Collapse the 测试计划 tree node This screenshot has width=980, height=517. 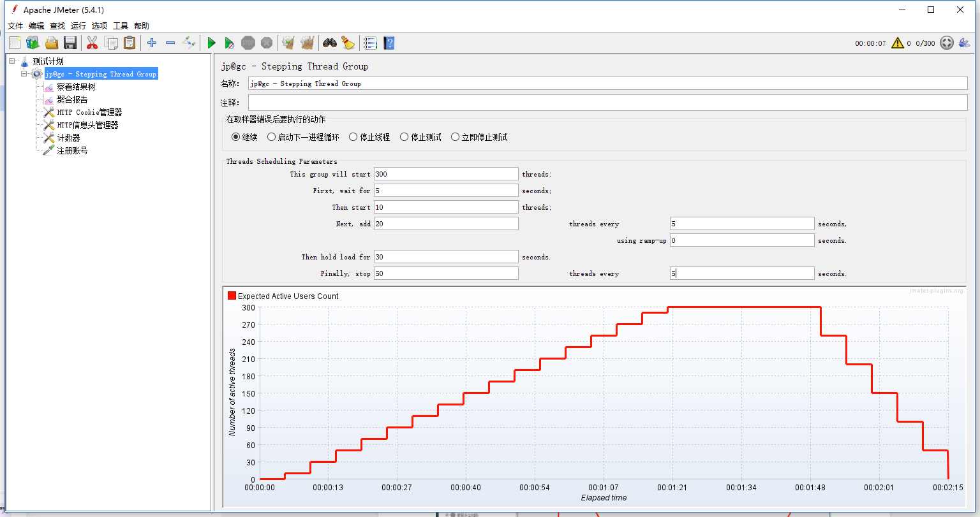tap(12, 61)
